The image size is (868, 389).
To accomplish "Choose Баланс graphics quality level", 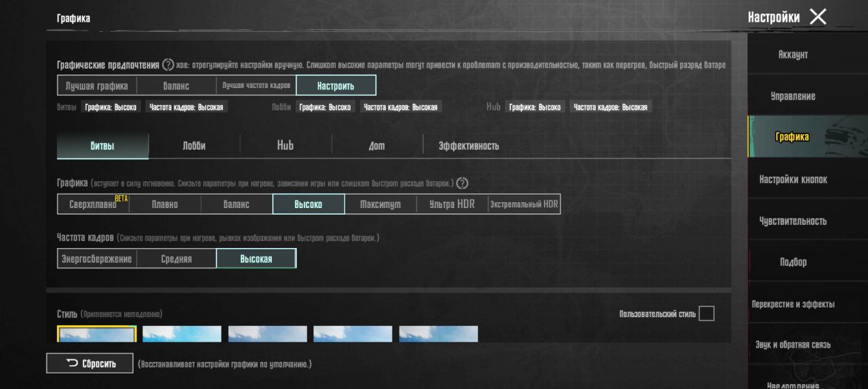I will point(237,204).
